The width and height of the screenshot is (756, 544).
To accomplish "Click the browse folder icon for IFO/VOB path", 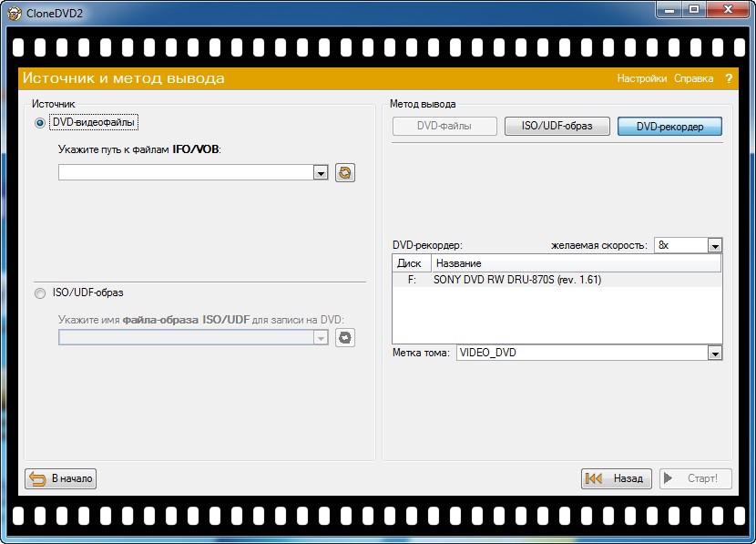I will tap(344, 172).
